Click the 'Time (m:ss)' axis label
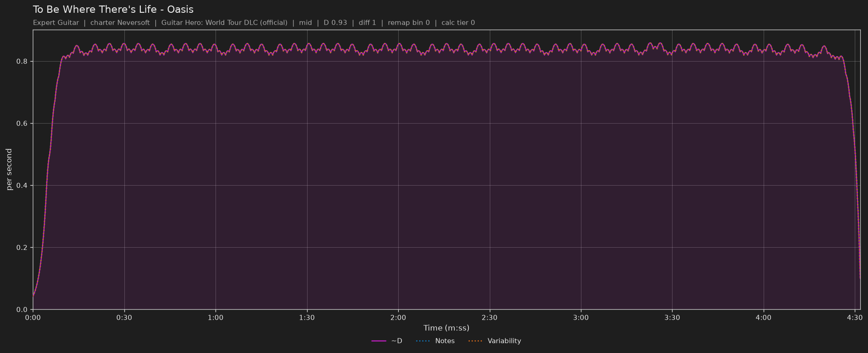 pyautogui.click(x=446, y=328)
